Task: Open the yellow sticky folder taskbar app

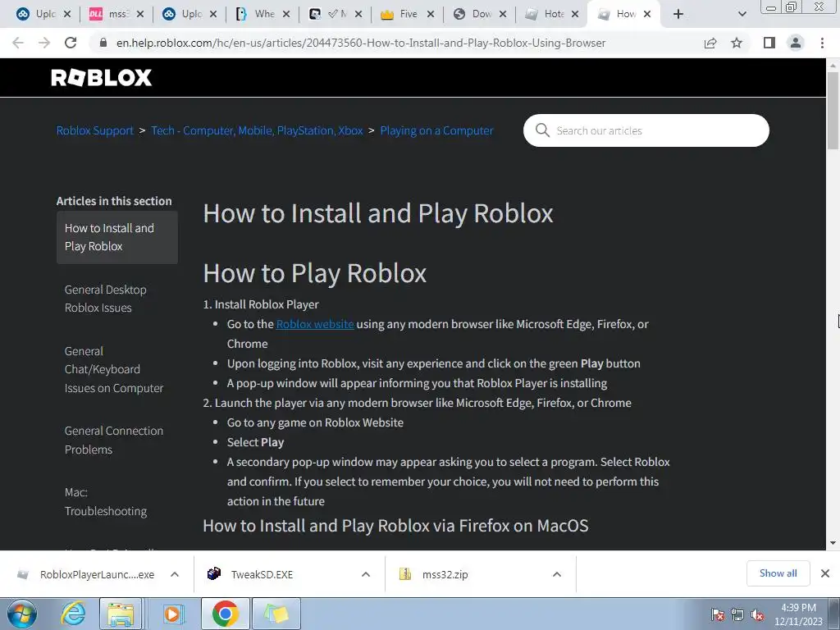Action: (276, 614)
